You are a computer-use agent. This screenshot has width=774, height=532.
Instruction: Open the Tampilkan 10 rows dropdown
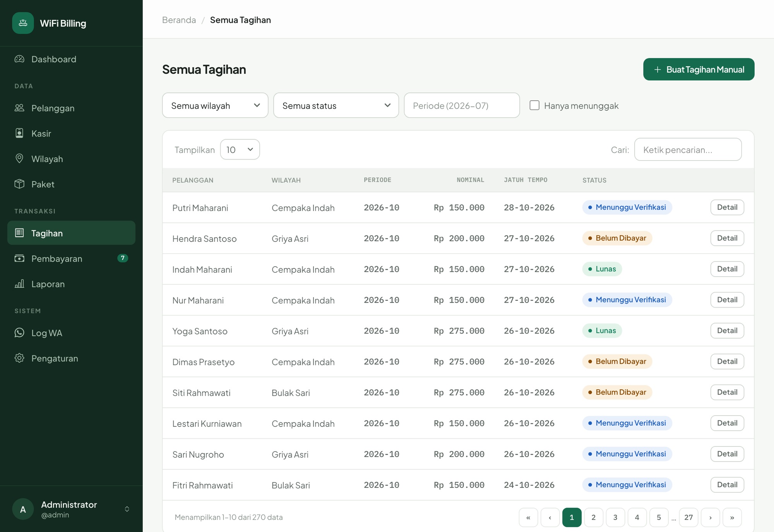pos(240,149)
